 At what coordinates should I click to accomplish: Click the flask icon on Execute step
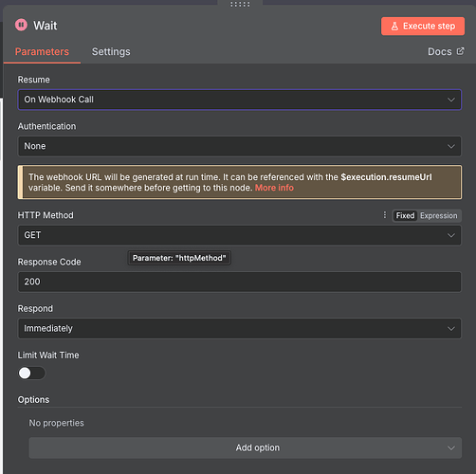(394, 26)
